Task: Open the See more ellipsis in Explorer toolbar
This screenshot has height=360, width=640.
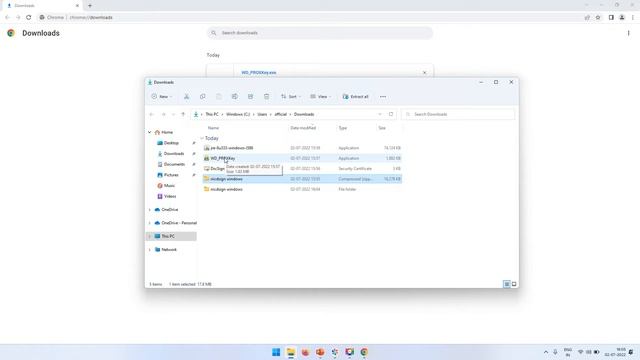Action: coord(383,97)
